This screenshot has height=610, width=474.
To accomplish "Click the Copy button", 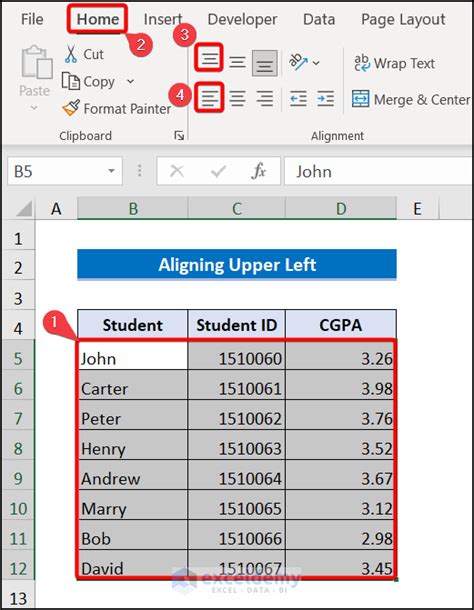I will click(x=88, y=81).
